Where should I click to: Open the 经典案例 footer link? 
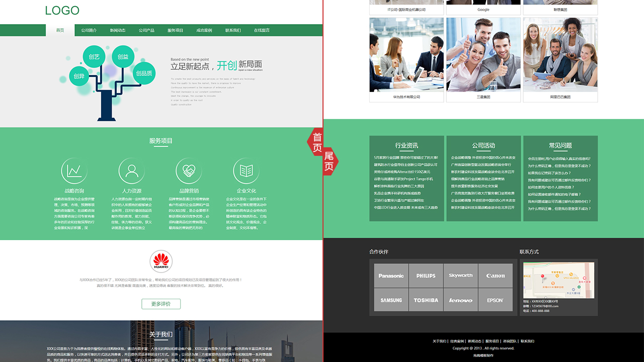(457, 341)
